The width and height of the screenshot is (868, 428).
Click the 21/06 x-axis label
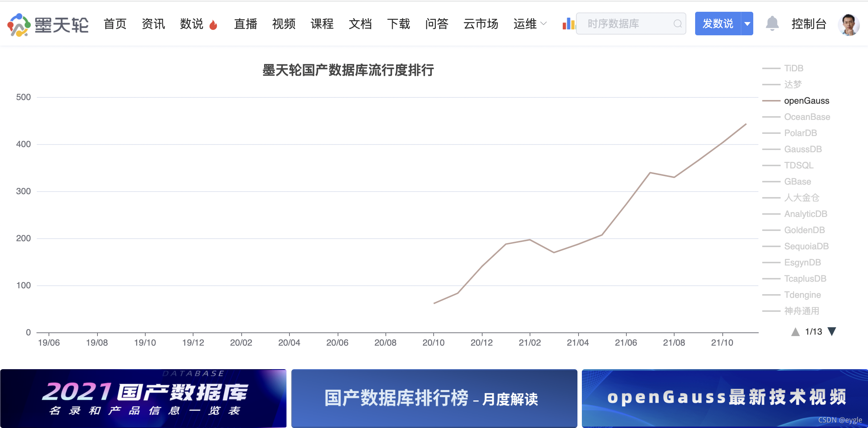[626, 343]
